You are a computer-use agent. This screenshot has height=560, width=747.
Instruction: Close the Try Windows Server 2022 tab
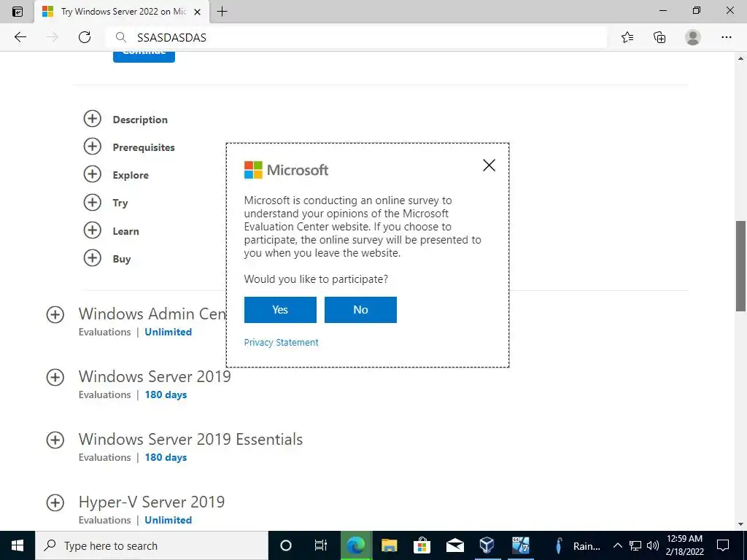pyautogui.click(x=197, y=12)
